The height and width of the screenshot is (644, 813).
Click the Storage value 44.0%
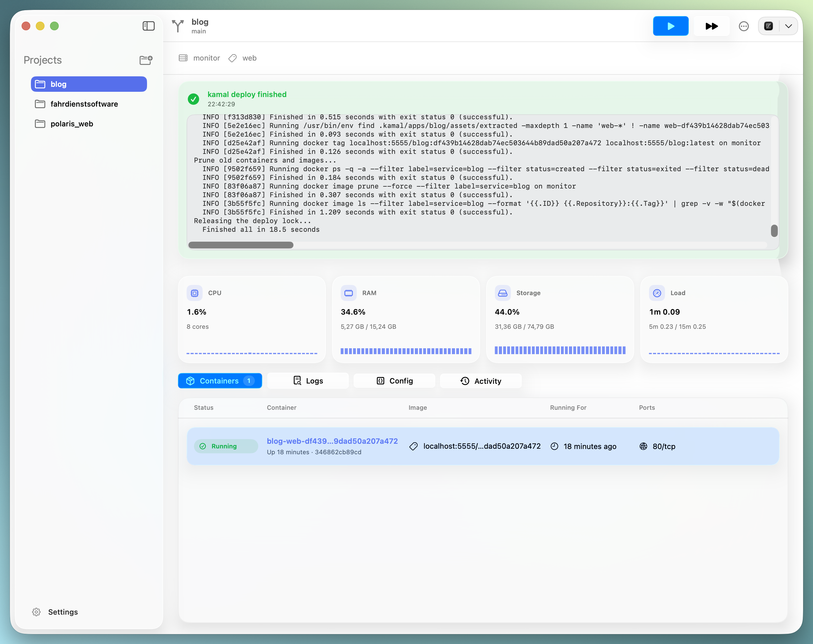pos(507,312)
